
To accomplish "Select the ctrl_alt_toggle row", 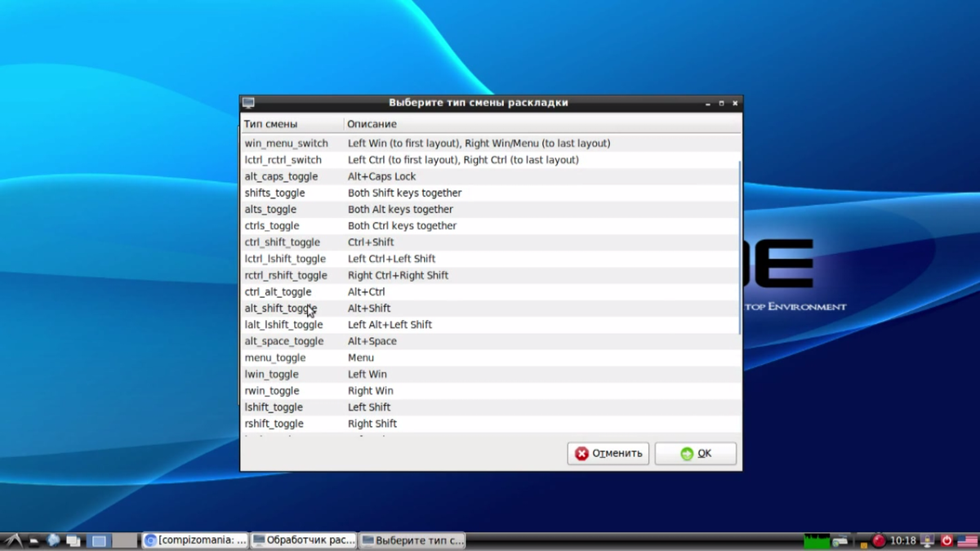I will 490,291.
